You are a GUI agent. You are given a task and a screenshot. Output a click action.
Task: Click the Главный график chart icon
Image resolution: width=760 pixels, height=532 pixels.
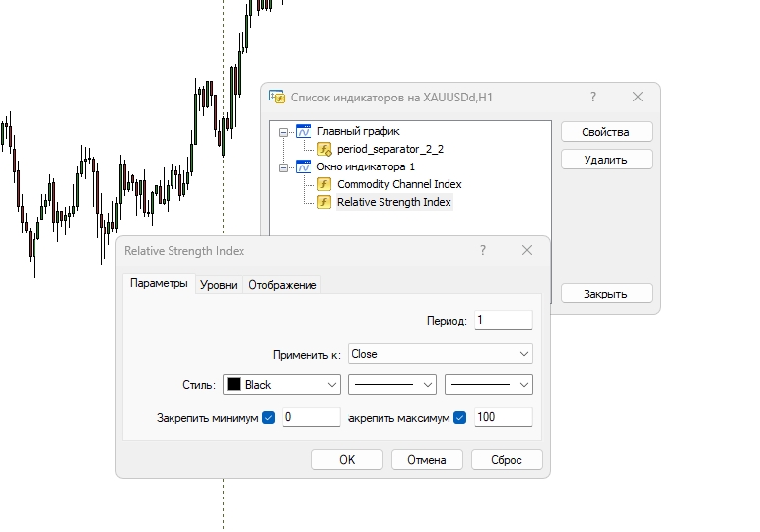pyautogui.click(x=304, y=131)
